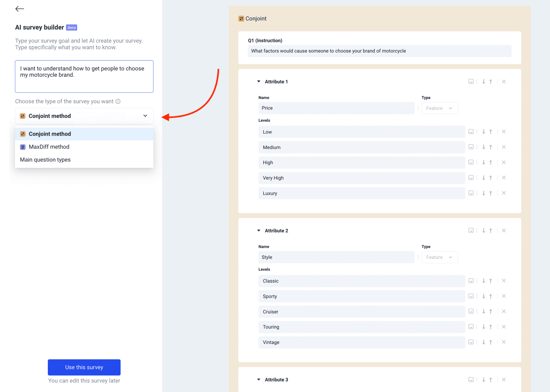Open the survey type info tooltip

pos(118,101)
